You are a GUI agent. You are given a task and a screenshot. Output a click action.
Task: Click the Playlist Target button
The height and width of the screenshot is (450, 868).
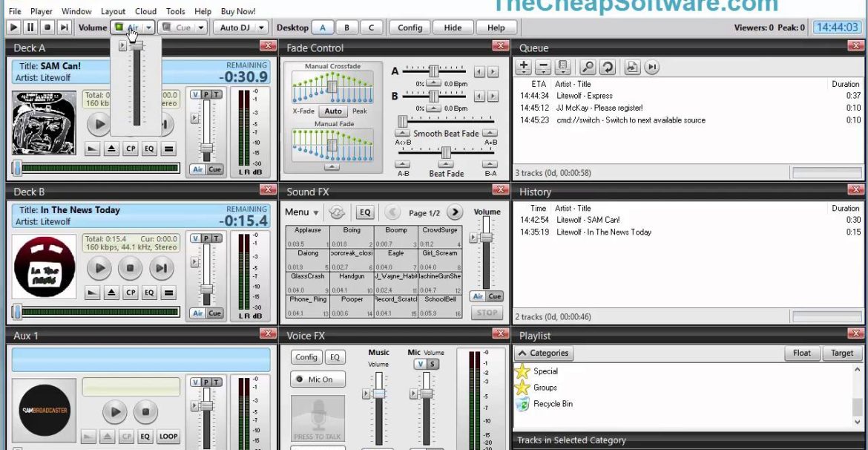point(842,353)
